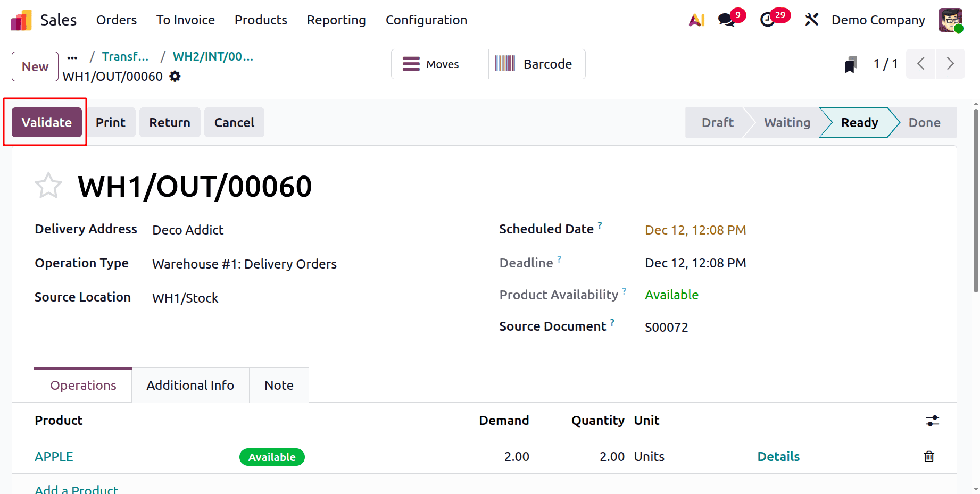
Task: Go to the next record arrow
Action: point(950,64)
